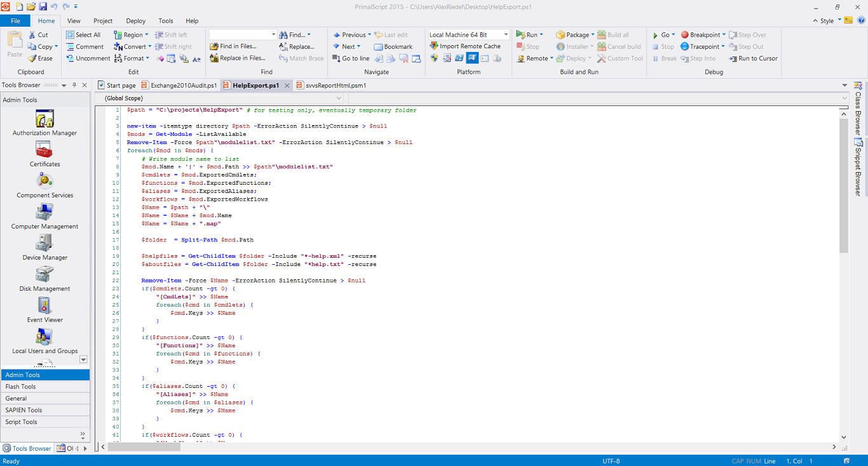Toggle a Bookmark on the current line
The height and width of the screenshot is (466, 868).
(393, 46)
